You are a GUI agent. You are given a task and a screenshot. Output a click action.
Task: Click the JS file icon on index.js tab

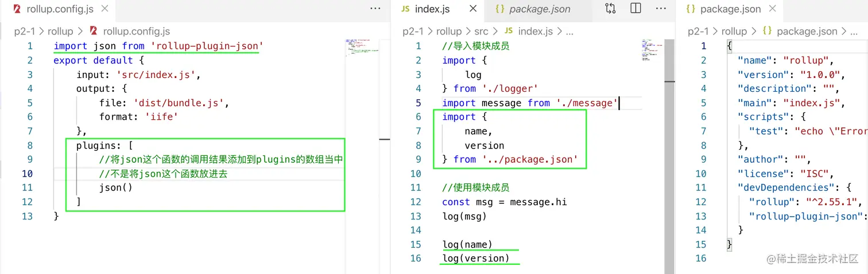405,9
